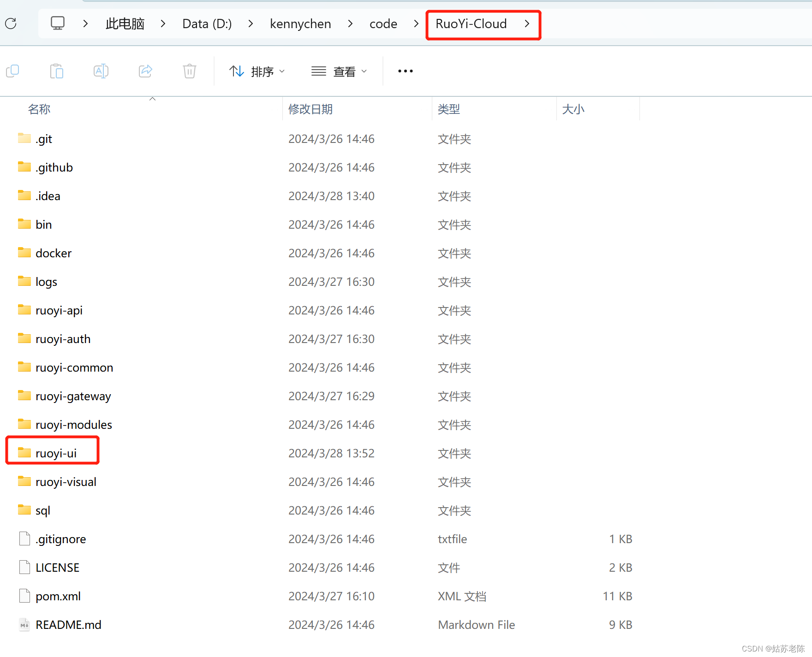The image size is (812, 657).
Task: Expand chevron after kennychen breadcrumb
Action: (350, 24)
